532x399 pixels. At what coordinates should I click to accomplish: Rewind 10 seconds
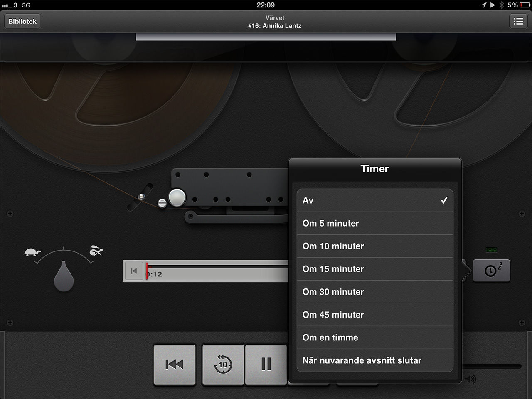pos(223,365)
